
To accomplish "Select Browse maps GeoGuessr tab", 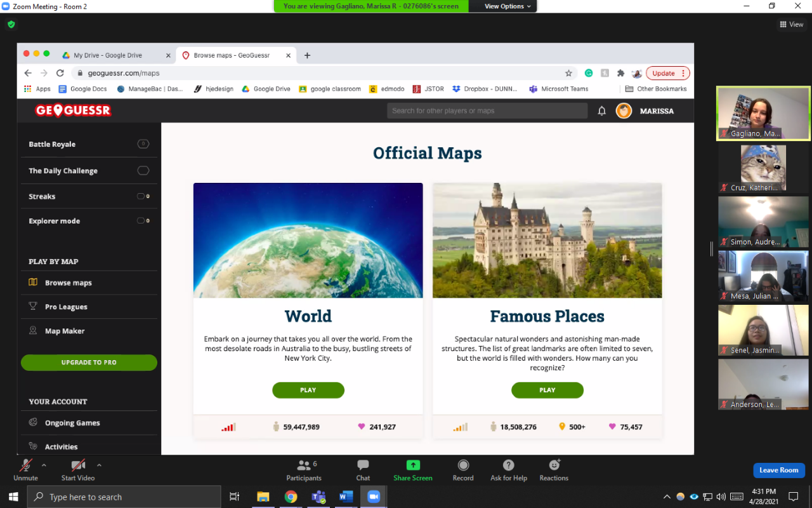I will coord(232,55).
